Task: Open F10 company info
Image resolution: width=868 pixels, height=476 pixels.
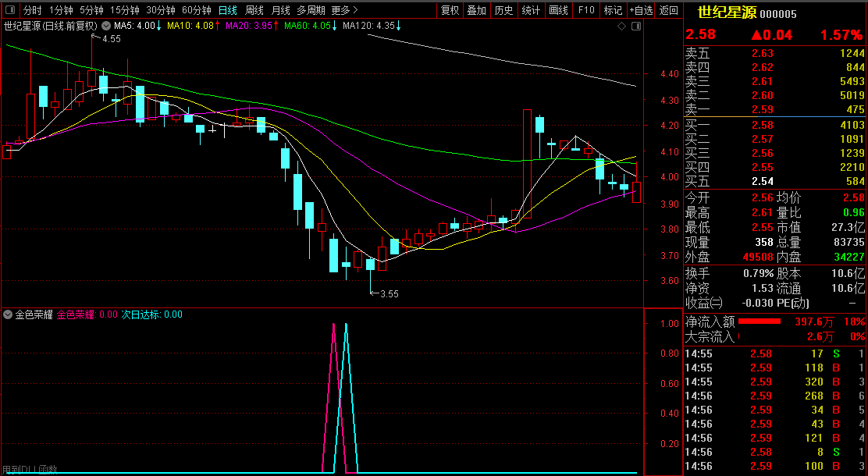Action: pos(585,10)
